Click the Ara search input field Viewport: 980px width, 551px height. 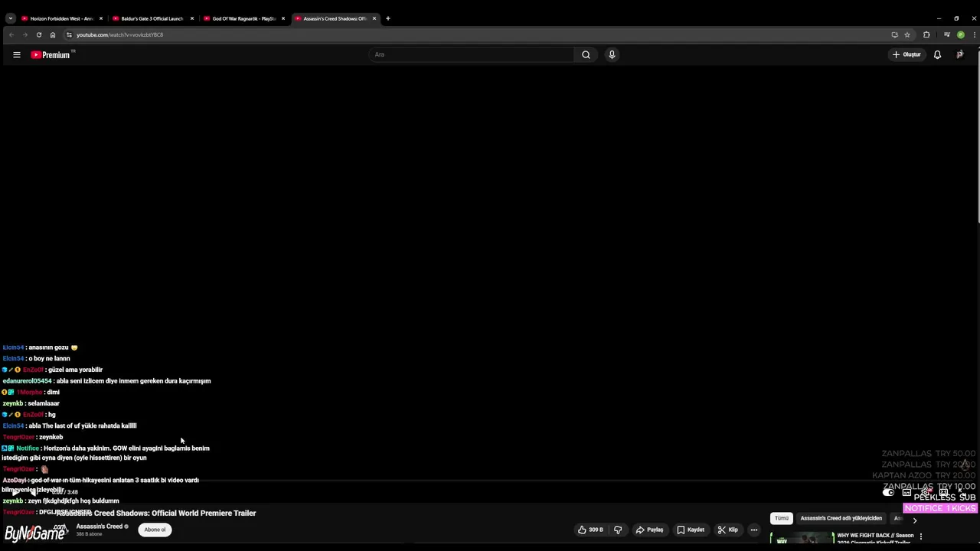coord(472,54)
